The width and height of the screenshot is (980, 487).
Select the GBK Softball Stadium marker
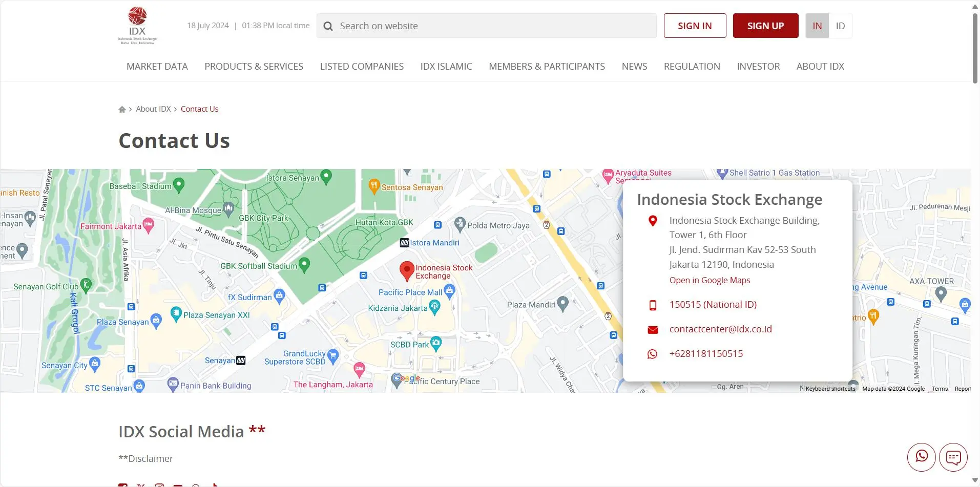point(304,265)
